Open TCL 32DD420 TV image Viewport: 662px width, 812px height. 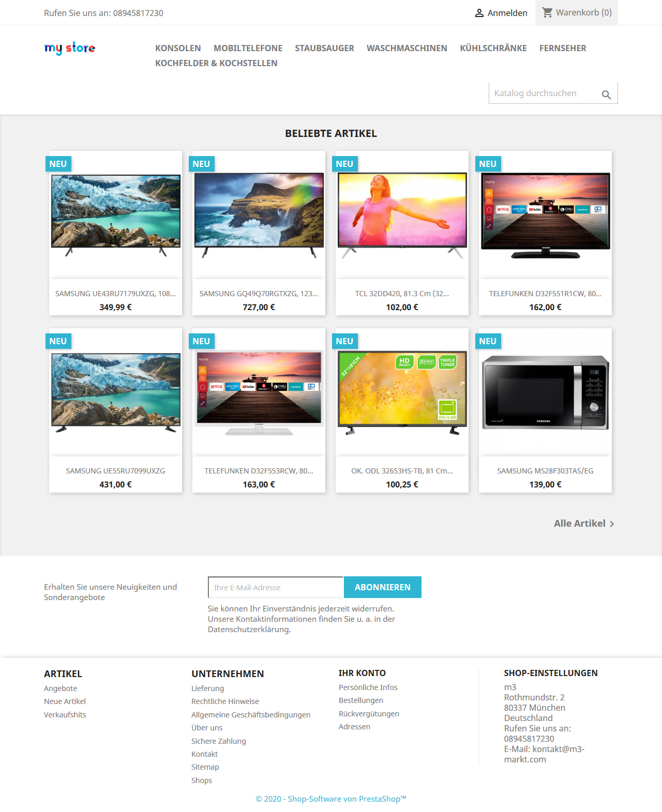pos(402,215)
